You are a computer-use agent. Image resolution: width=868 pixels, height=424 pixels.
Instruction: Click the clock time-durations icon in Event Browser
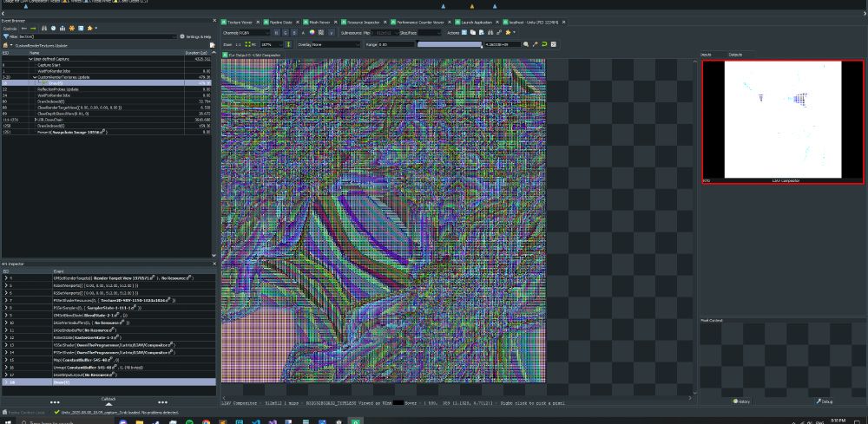53,29
